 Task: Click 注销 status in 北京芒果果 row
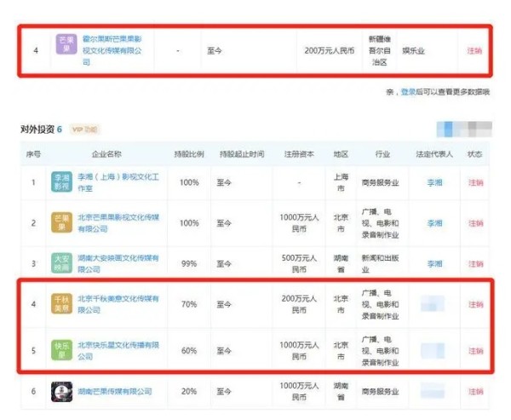476,223
